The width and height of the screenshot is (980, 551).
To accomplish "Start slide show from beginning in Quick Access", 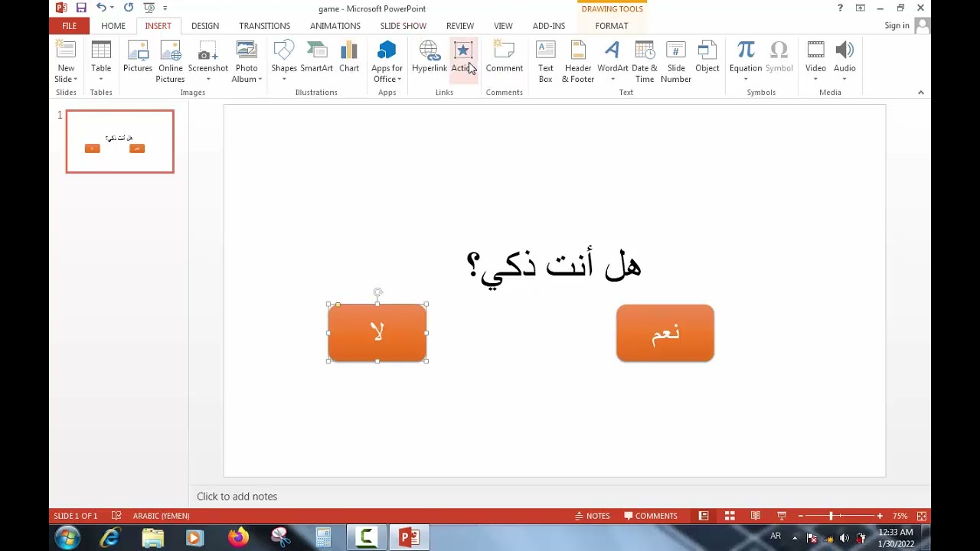I will coord(149,8).
